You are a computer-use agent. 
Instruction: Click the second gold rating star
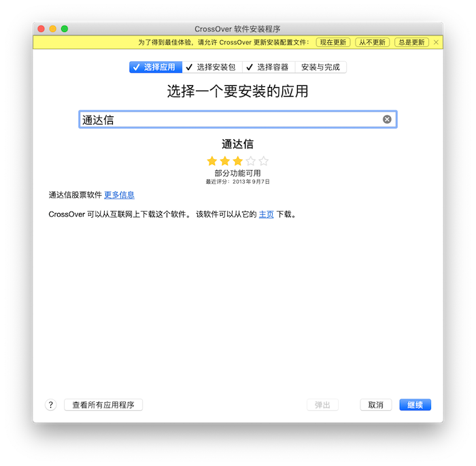click(x=224, y=161)
